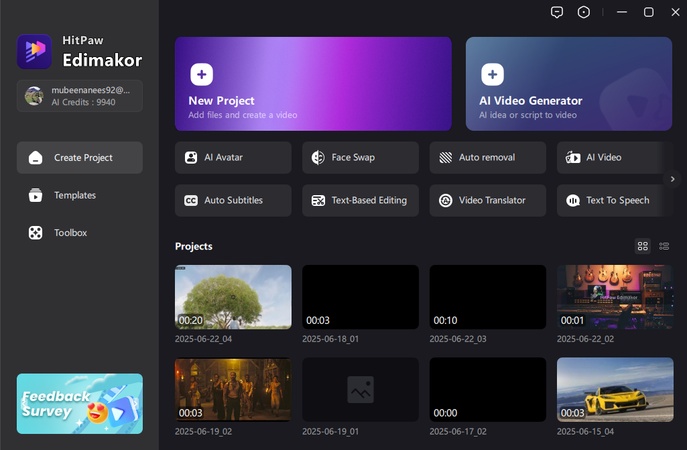The width and height of the screenshot is (687, 450).
Task: Click the AI Avatar tool icon
Action: (191, 158)
